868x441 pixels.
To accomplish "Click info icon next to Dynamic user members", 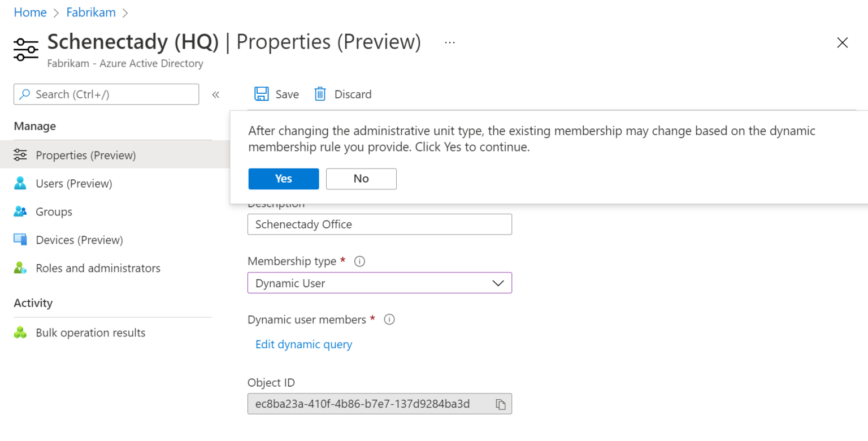I will point(389,319).
